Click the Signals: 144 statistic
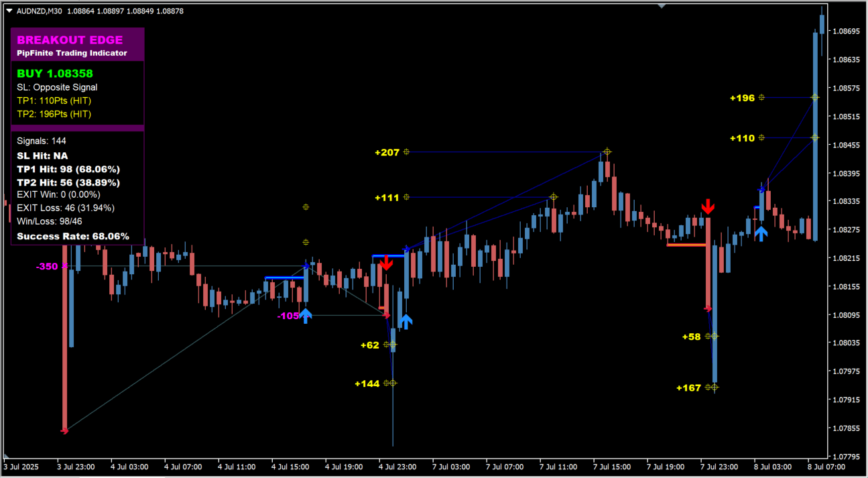The height and width of the screenshot is (478, 868). pyautogui.click(x=42, y=141)
